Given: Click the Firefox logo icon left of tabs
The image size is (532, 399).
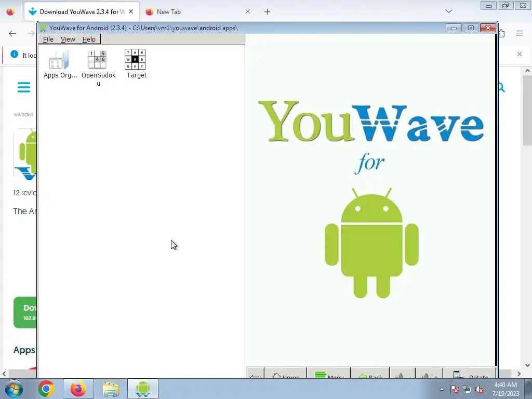Looking at the screenshot, I should 10,11.
